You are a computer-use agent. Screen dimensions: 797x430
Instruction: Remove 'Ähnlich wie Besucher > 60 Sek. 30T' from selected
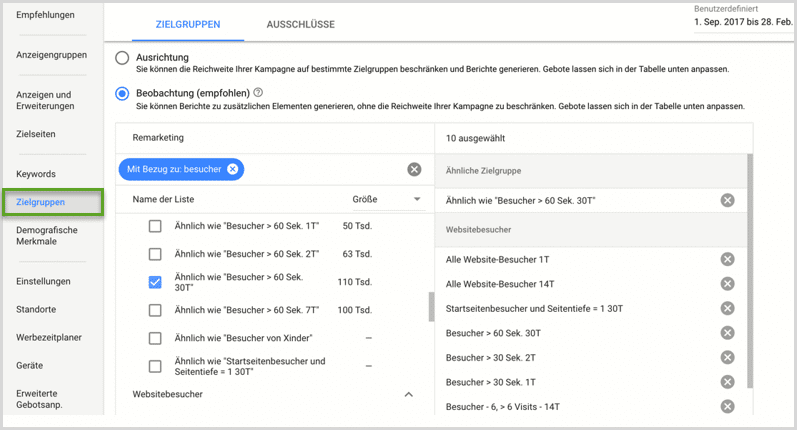pos(727,200)
